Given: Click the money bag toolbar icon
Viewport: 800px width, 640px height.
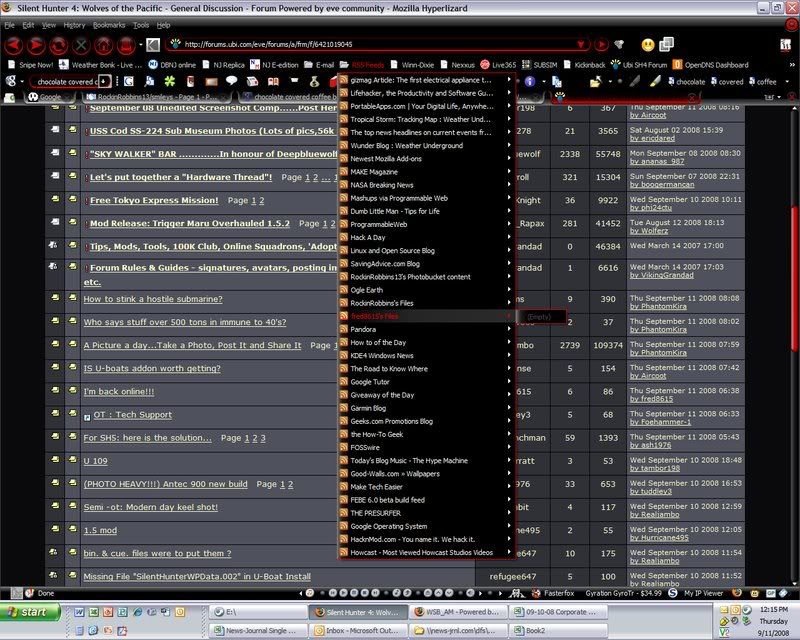Looking at the screenshot, I should coord(314,81).
